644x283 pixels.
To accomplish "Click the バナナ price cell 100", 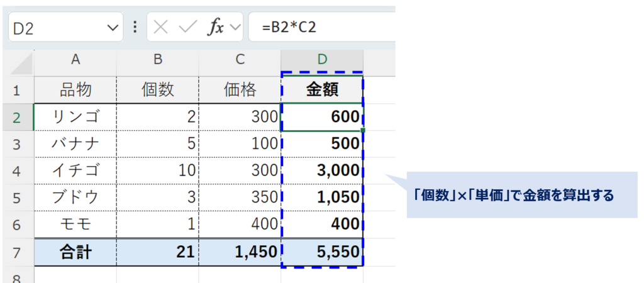I will (x=240, y=144).
